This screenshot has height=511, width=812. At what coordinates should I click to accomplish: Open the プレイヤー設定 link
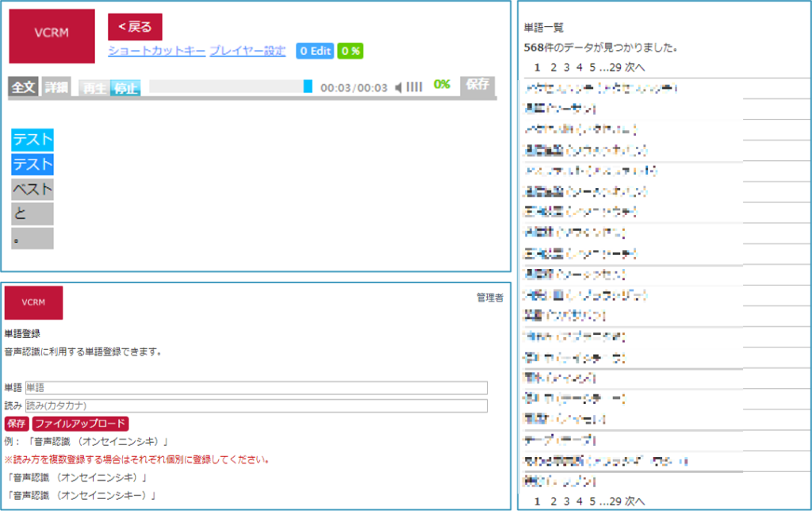247,51
